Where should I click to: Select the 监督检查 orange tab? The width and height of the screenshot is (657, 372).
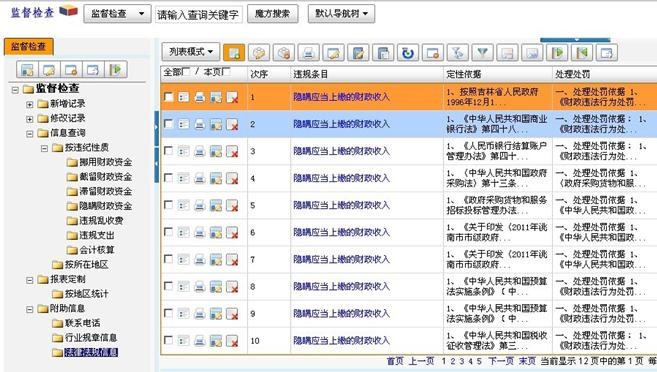pyautogui.click(x=28, y=46)
